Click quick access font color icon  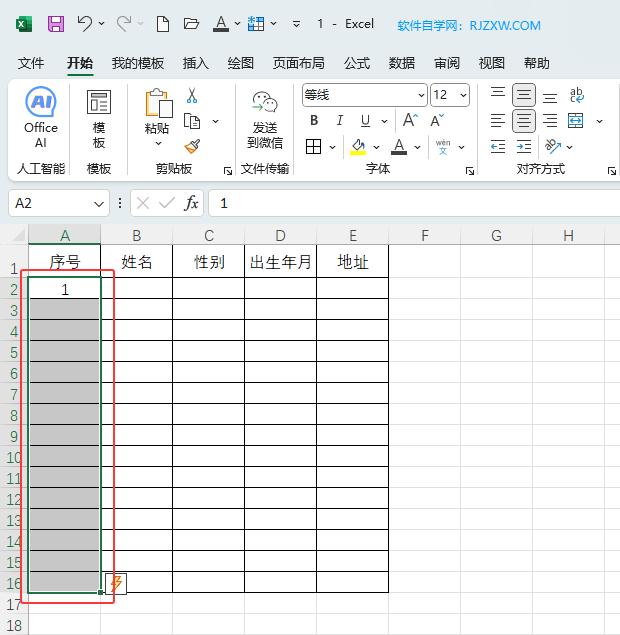(221, 24)
